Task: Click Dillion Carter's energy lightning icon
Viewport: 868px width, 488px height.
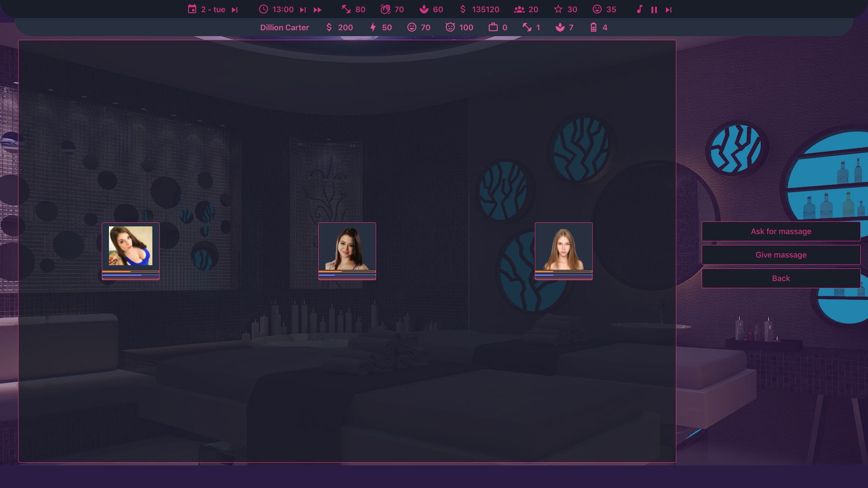Action: (x=373, y=27)
